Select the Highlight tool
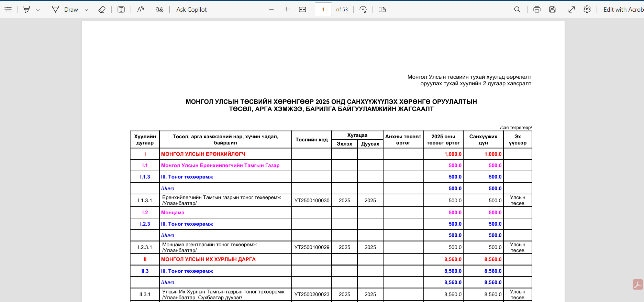644x302 pixels. (x=26, y=10)
